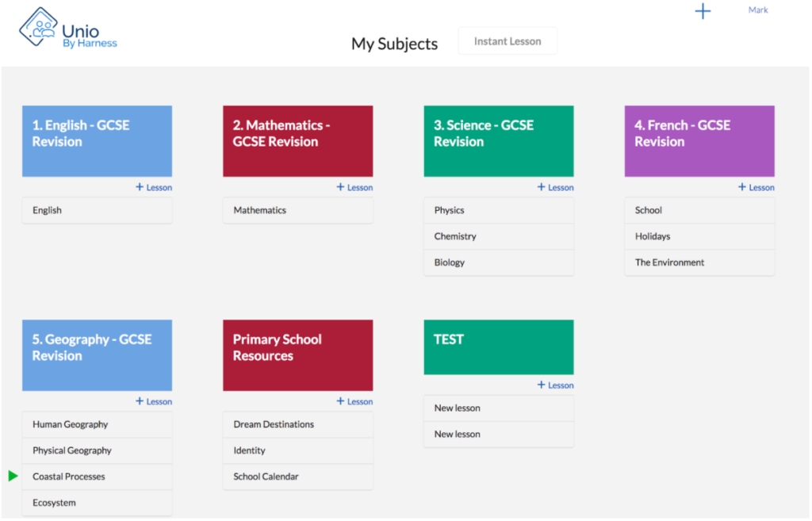Open the School Calendar lesson
Screen dimensions: 812x521
pyautogui.click(x=297, y=477)
